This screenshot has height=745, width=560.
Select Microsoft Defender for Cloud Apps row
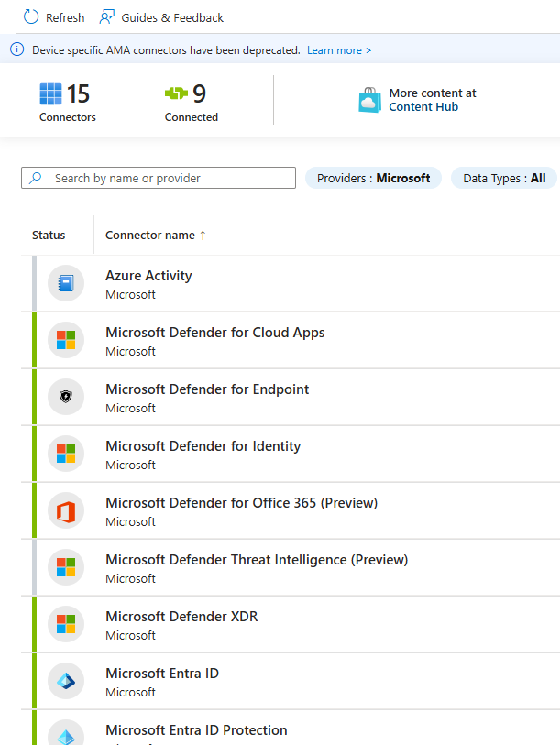click(291, 340)
